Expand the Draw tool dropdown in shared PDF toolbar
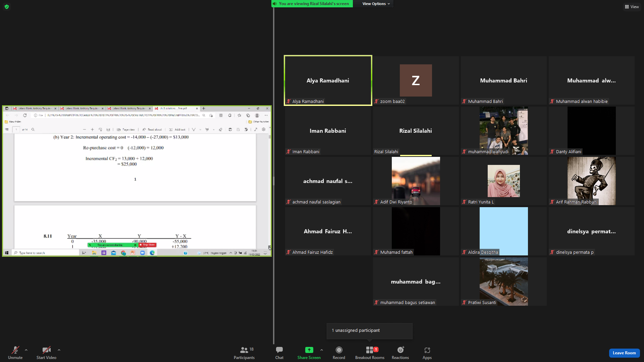 click(200, 130)
